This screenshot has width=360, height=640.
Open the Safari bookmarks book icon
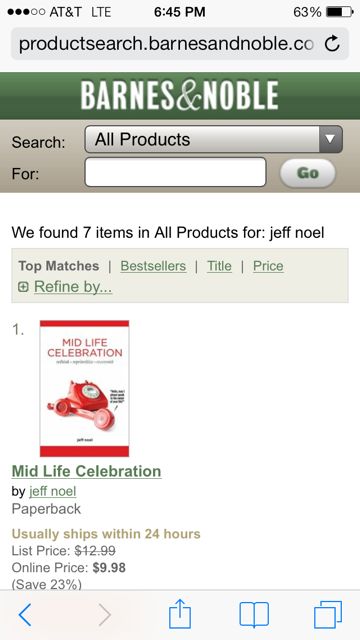(x=254, y=614)
